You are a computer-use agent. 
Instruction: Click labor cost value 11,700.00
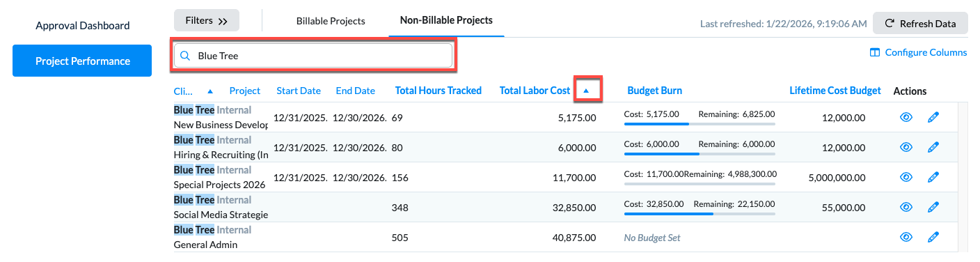click(x=575, y=177)
